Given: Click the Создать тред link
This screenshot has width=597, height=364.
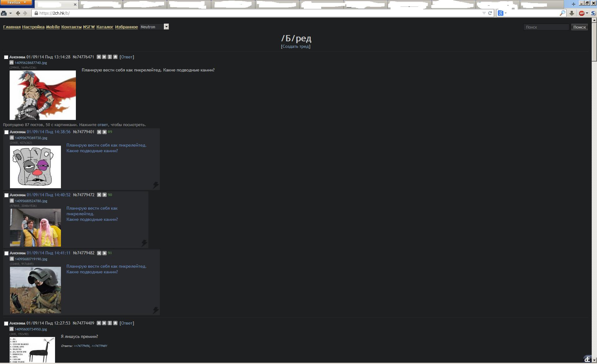Looking at the screenshot, I should coord(295,47).
